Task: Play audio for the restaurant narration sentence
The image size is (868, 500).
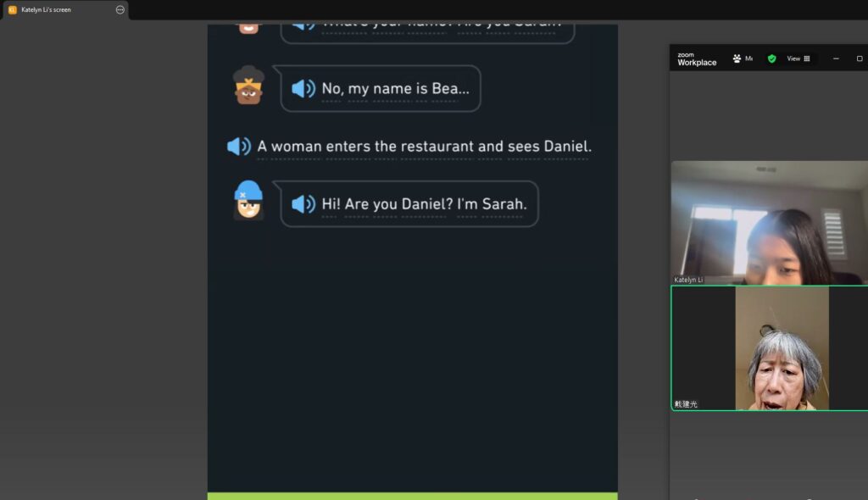Action: [x=238, y=146]
